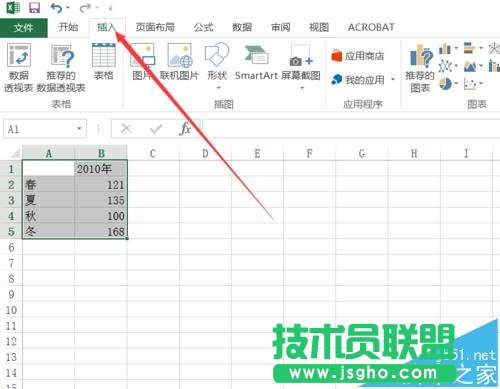
Task: Confirm the formula entry with checkmark
Action: 156,129
